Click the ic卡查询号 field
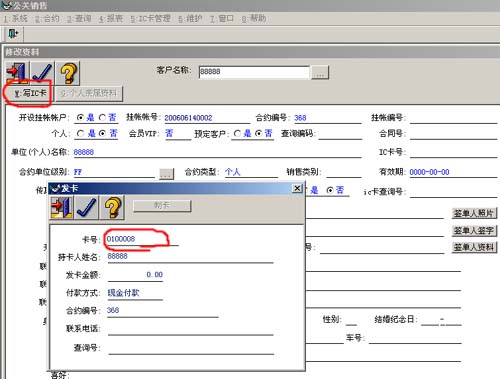This screenshot has height=379, width=500. click(453, 192)
